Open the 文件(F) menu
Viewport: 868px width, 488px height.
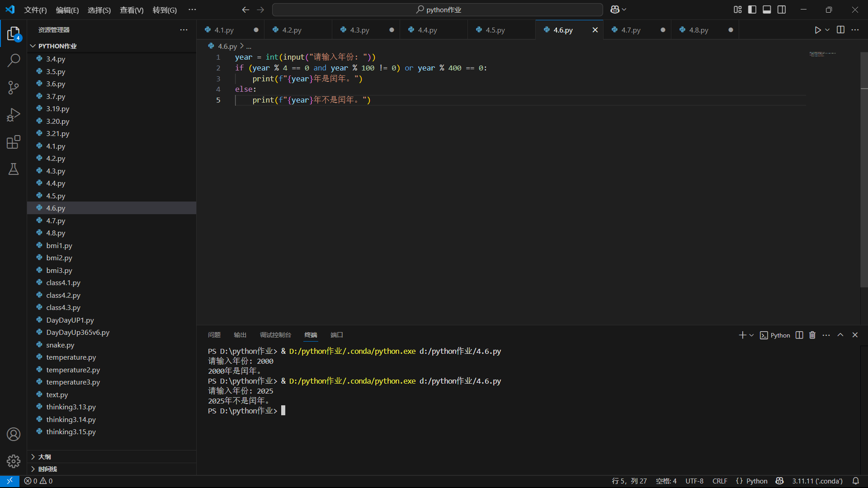pos(35,10)
